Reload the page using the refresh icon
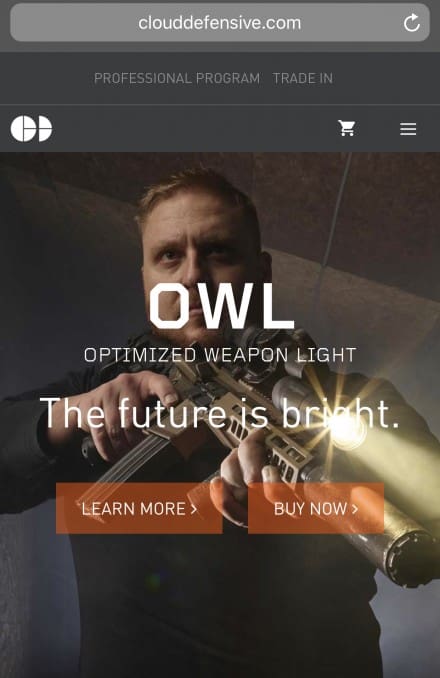Viewport: 440px width, 678px height. pyautogui.click(x=411, y=23)
